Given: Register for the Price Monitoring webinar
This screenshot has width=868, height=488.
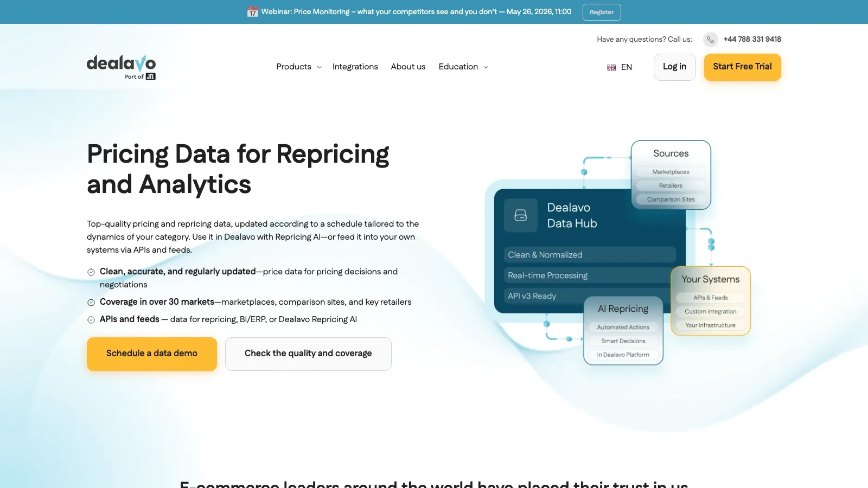Looking at the screenshot, I should click(602, 12).
